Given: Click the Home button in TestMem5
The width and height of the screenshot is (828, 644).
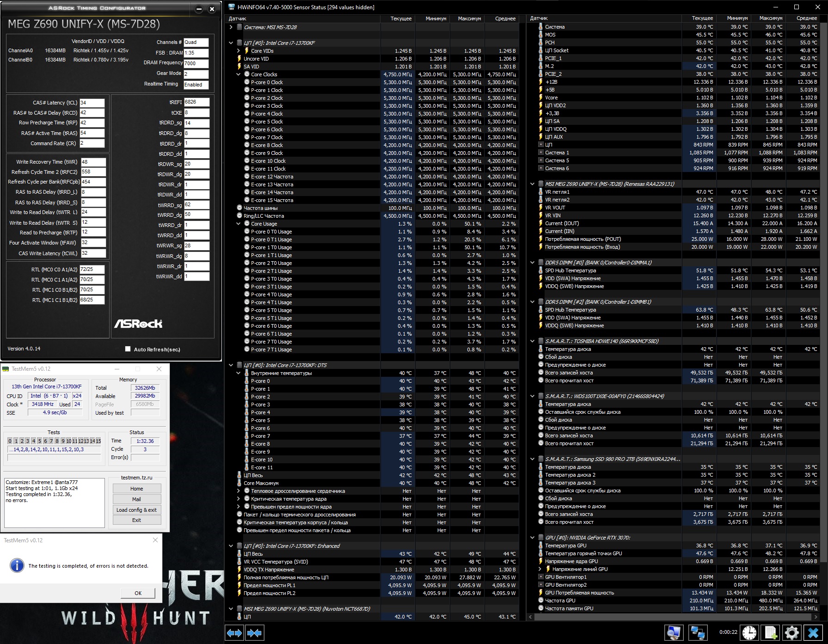Looking at the screenshot, I should [137, 489].
